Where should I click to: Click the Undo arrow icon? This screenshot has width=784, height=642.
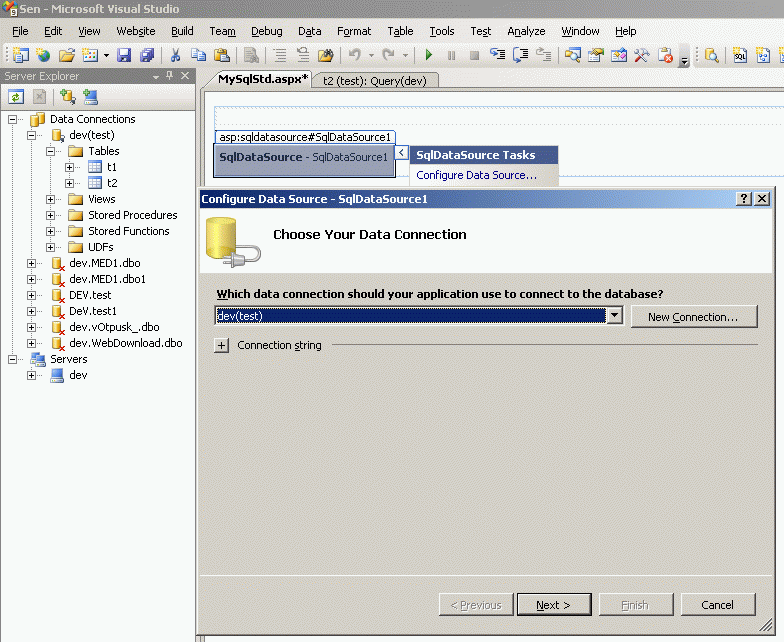tap(354, 54)
